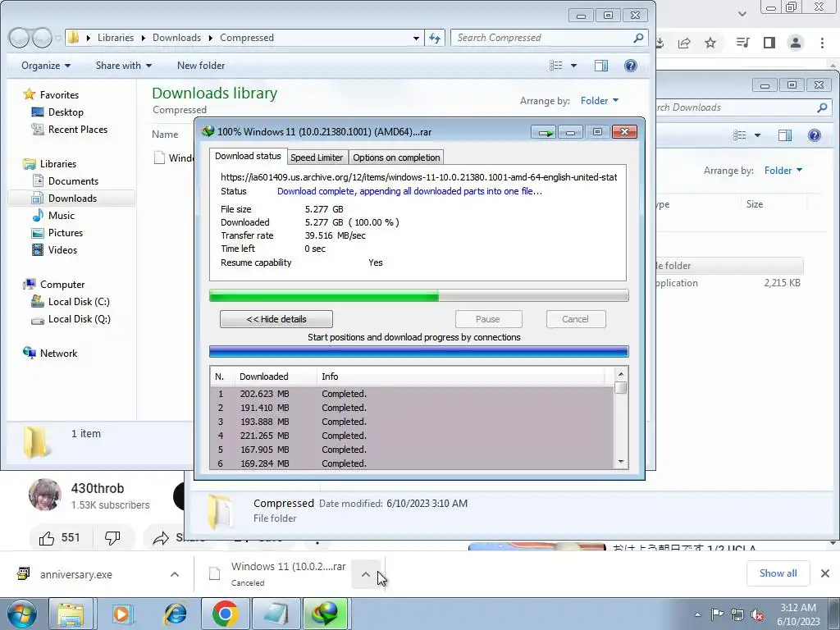Screen dimensions: 840x630
Task: Click the search magnifier icon in the Downloads window
Action: tap(822, 107)
